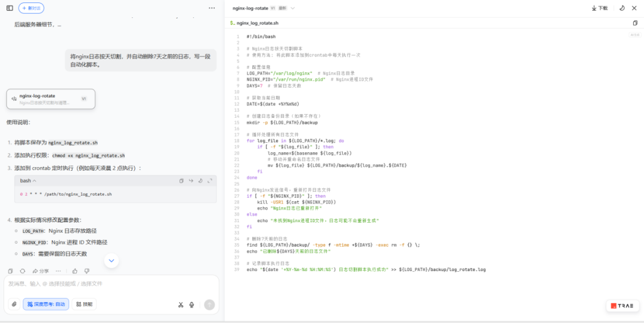Click the DAYS parameter bullet

point(55,254)
